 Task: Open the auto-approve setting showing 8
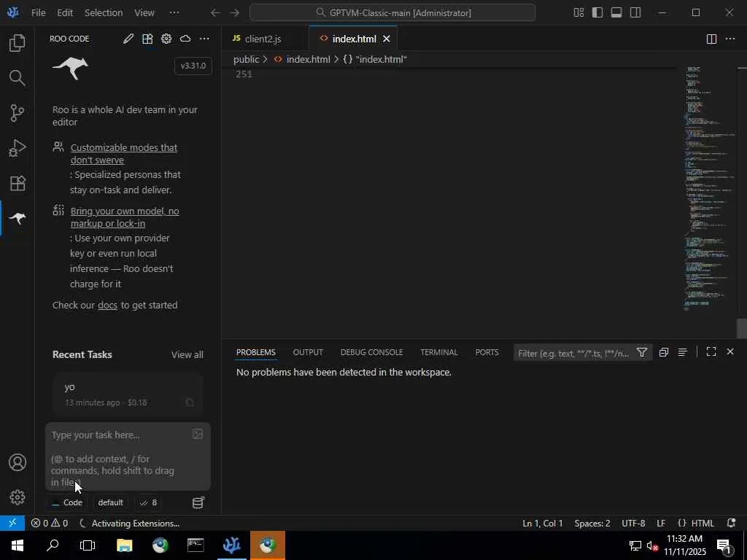(x=148, y=503)
